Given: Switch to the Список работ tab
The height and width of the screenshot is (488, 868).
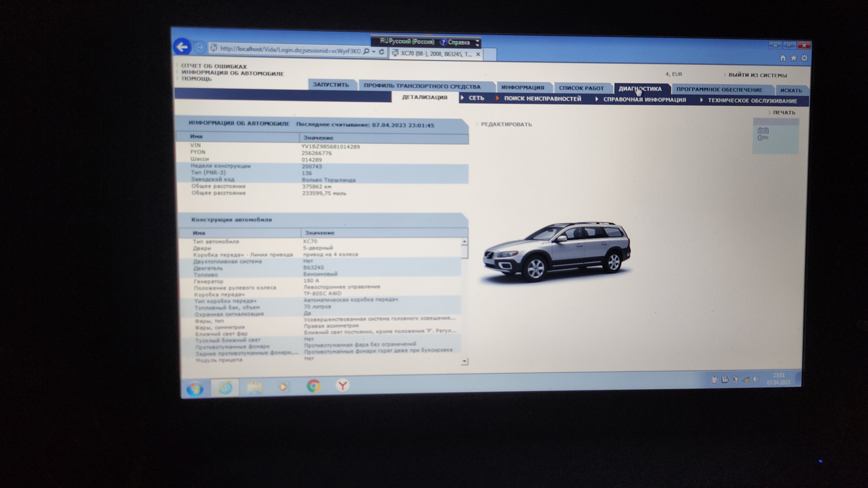Looking at the screenshot, I should coord(581,88).
